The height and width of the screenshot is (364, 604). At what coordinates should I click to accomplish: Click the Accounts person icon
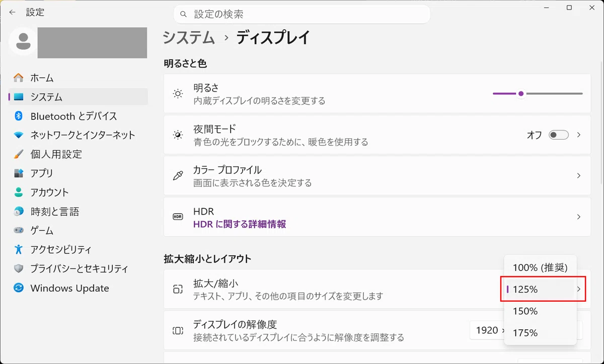(x=19, y=193)
